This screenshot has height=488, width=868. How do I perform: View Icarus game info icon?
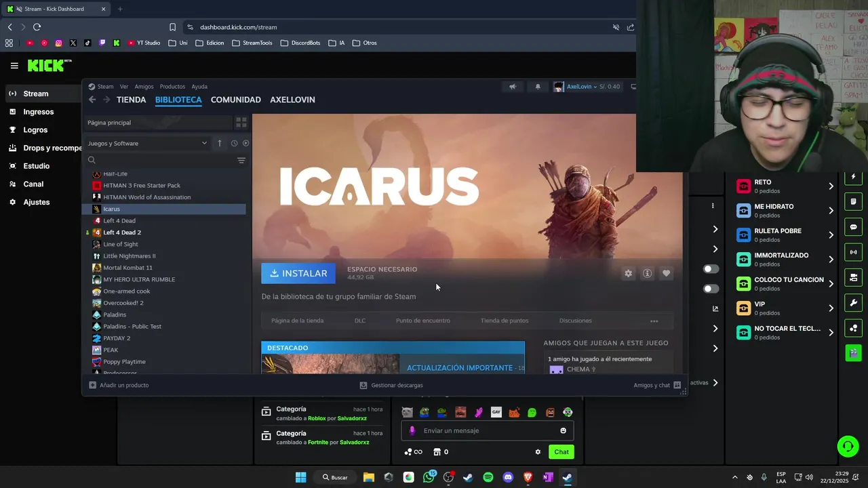pos(647,273)
